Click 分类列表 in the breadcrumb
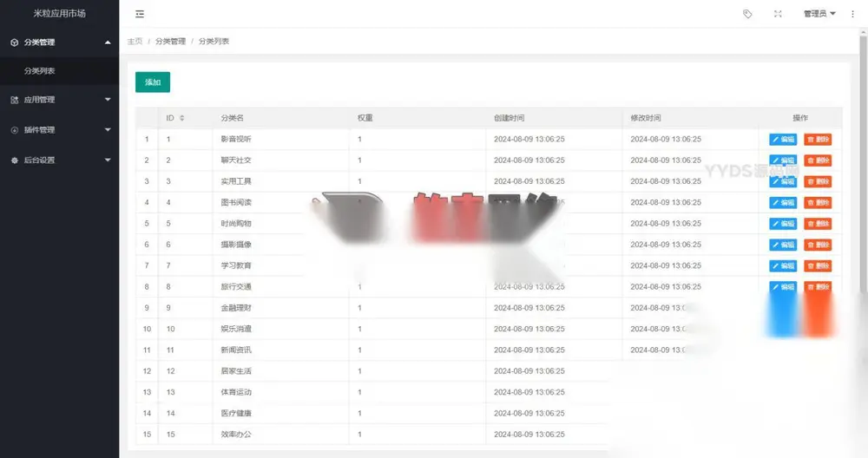868x458 pixels. point(214,42)
